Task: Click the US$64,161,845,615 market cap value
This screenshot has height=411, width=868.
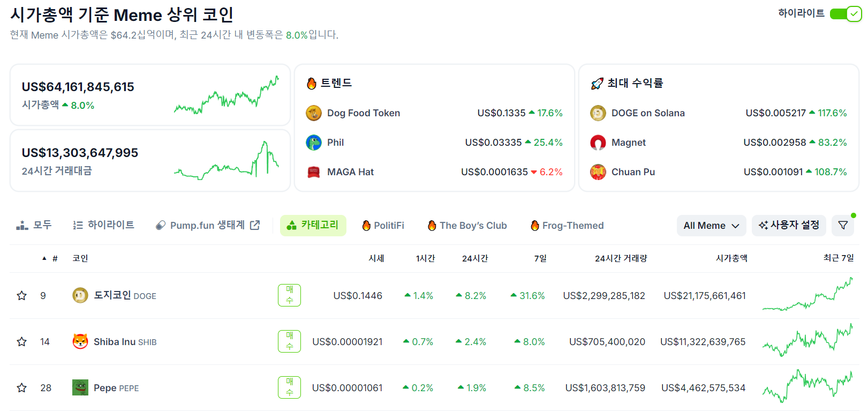Action: [x=78, y=87]
